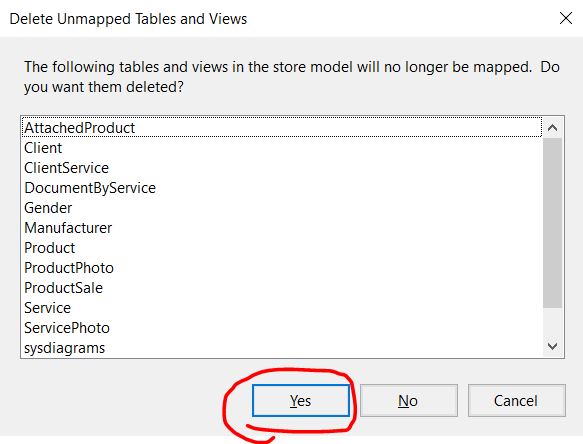Click the scrollbar track below the thumb
The width and height of the screenshot is (583, 444).
click(x=553, y=322)
